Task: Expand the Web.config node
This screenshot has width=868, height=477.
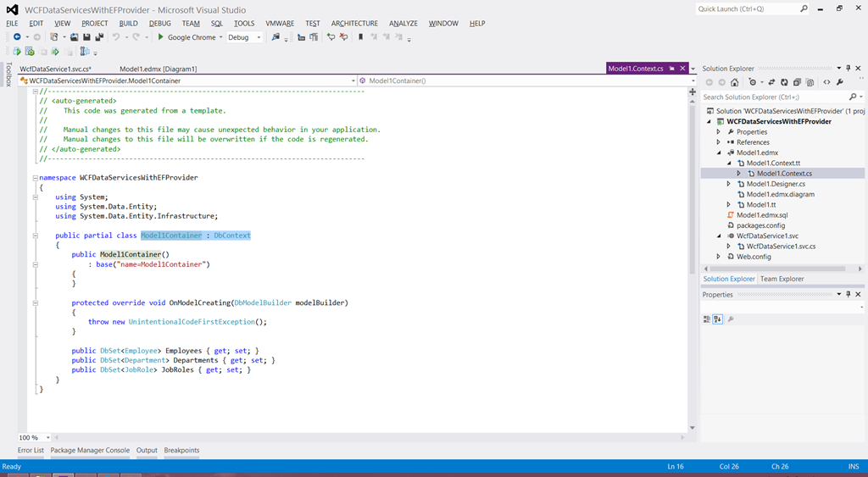Action: pos(719,257)
